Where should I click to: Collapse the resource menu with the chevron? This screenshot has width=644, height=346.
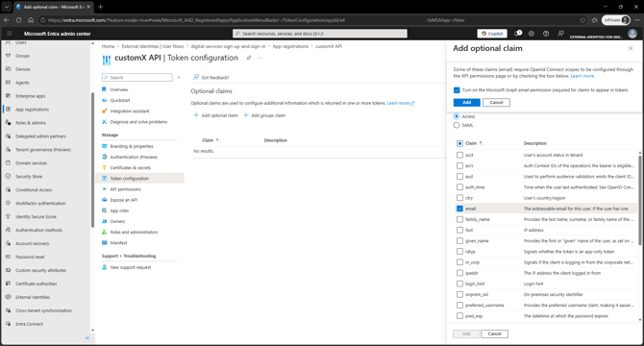(x=179, y=77)
